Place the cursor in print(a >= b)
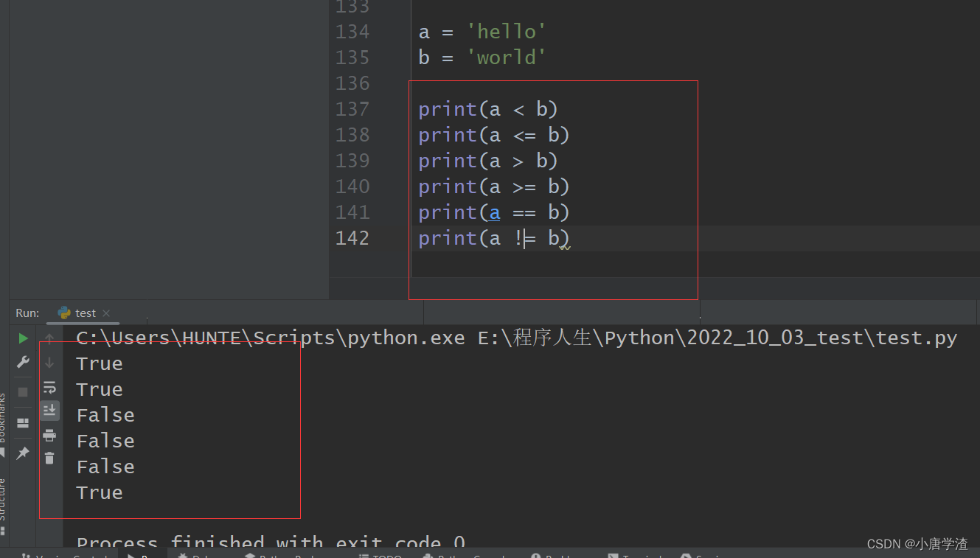Viewport: 980px width, 558px height. 494,186
